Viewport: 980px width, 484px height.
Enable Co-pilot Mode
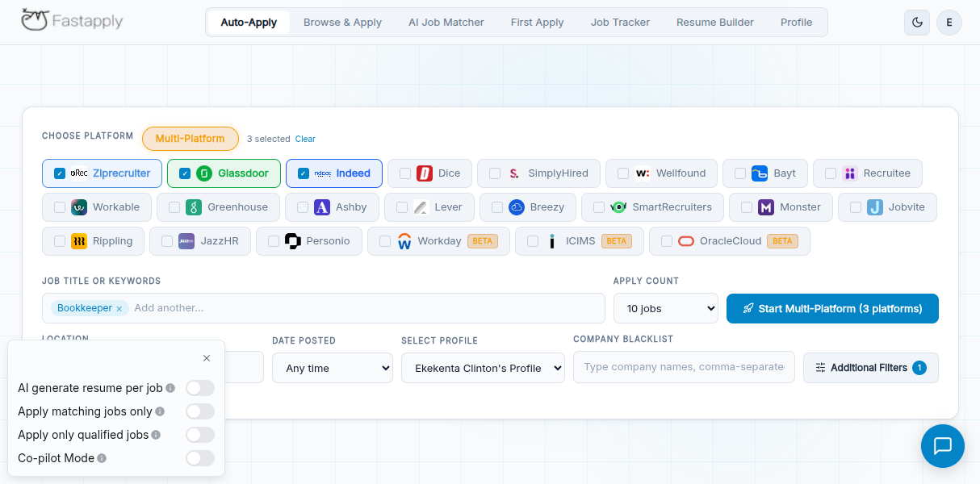point(200,458)
